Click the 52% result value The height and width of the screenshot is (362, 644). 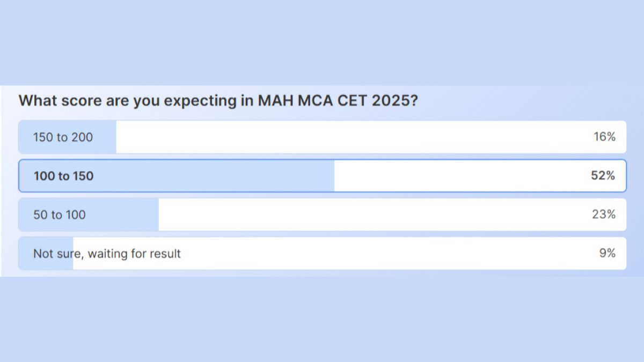coord(603,176)
